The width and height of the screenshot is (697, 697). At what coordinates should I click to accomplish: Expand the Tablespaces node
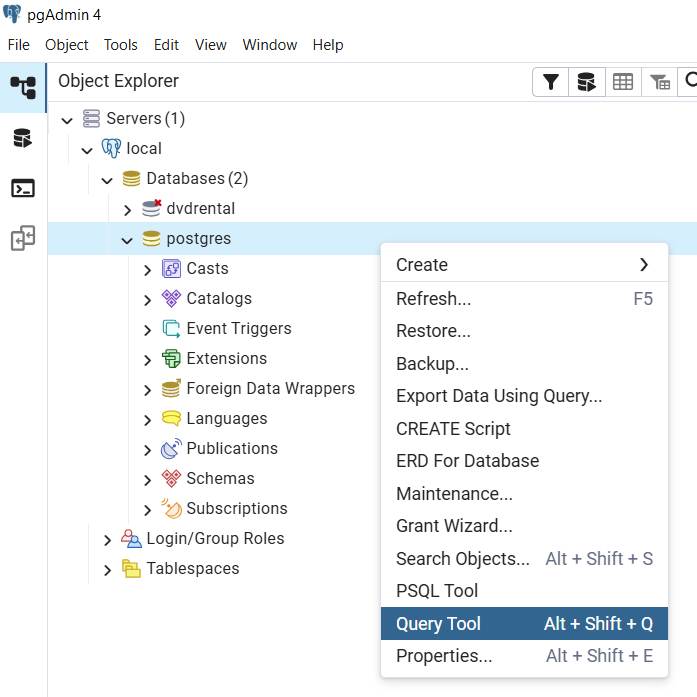(x=108, y=570)
